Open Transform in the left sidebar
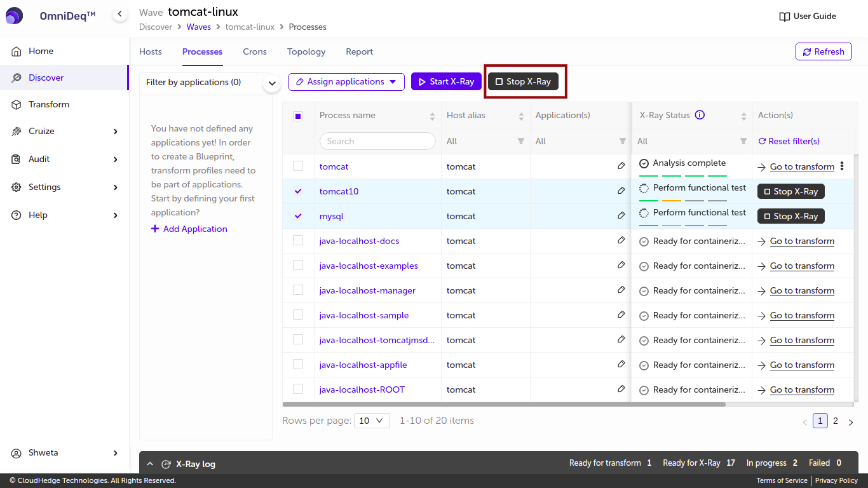 point(49,104)
